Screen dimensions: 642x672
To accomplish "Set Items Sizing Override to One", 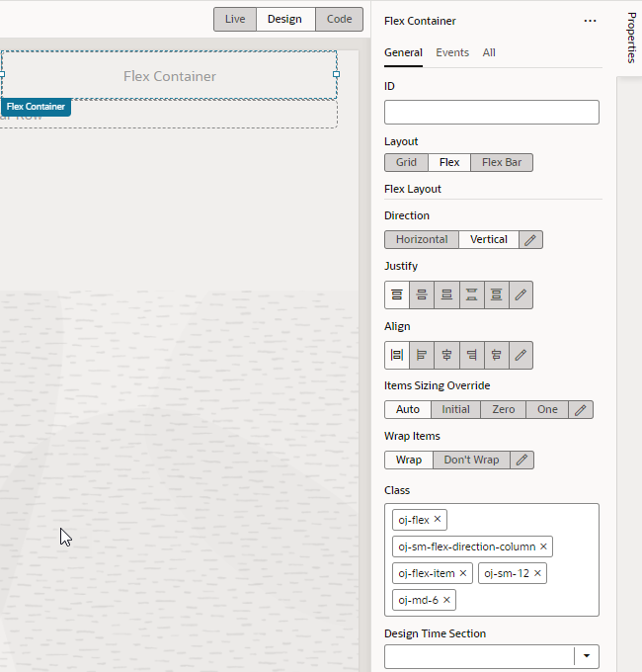I will (547, 410).
